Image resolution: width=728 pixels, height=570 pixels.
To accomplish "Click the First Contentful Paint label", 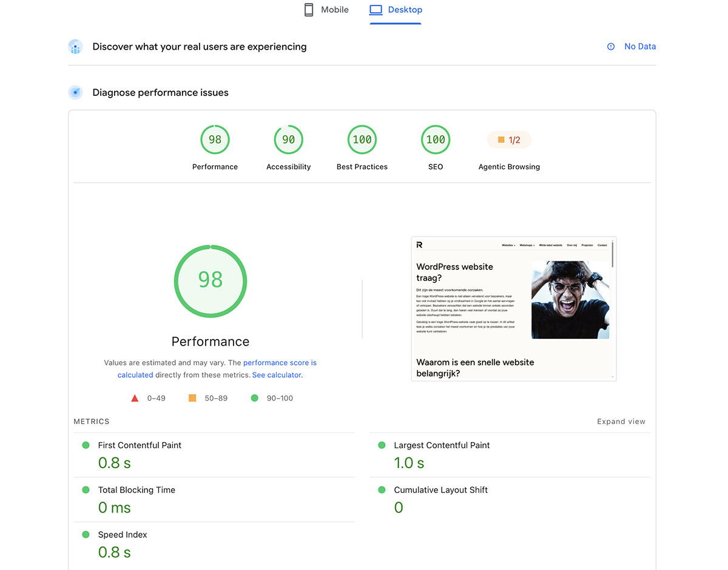I will [x=140, y=445].
